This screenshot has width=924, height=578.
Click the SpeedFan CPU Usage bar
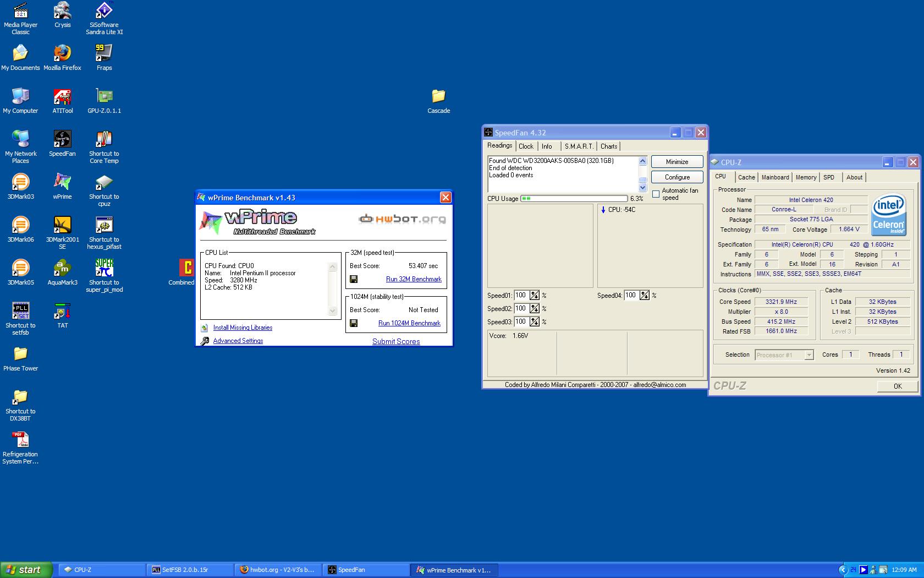click(574, 198)
